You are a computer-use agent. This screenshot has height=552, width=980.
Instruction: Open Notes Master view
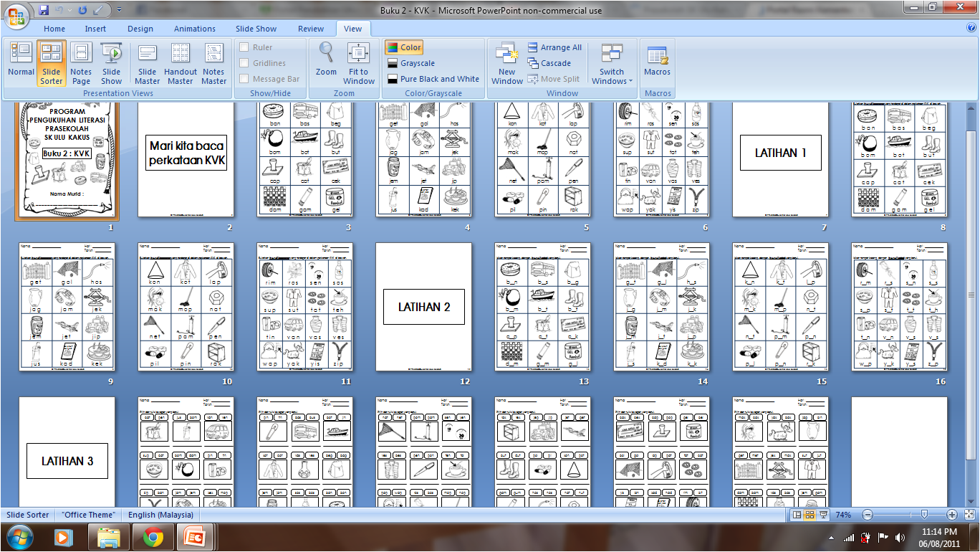point(213,62)
